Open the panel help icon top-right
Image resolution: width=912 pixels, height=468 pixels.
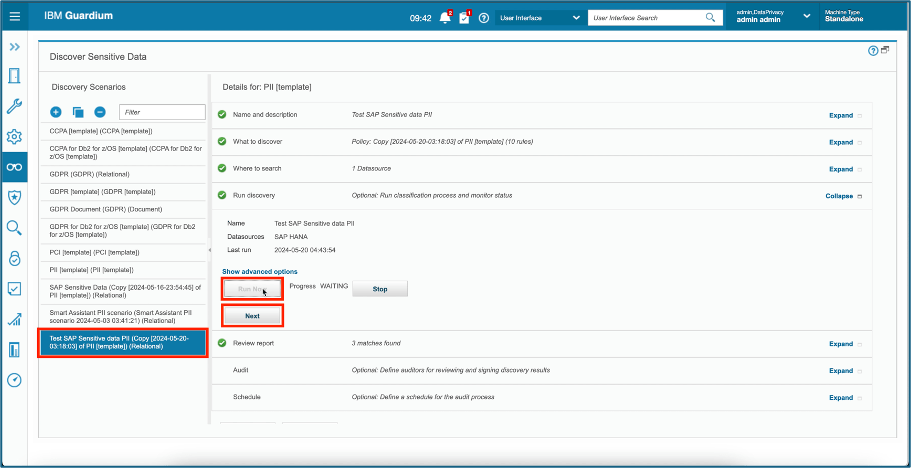(x=872, y=51)
